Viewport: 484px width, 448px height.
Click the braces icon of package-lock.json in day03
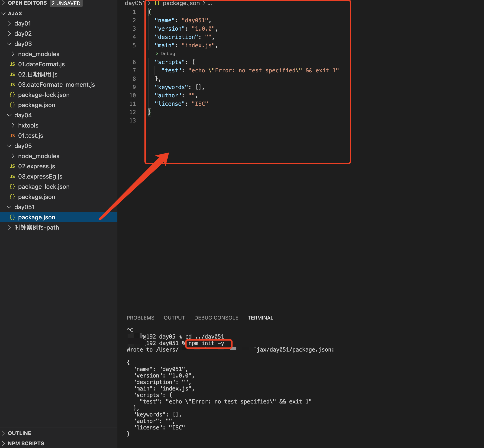coord(12,95)
